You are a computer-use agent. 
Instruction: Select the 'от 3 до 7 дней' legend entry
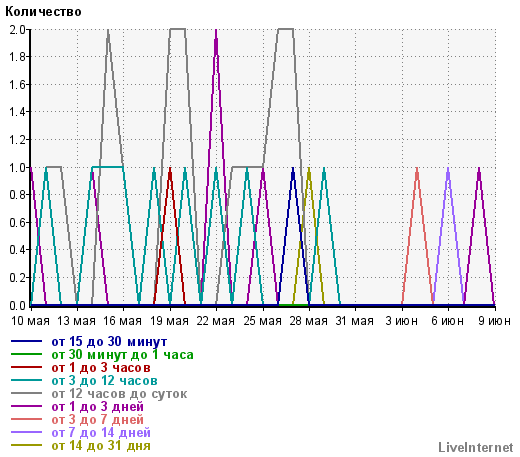pos(98,420)
